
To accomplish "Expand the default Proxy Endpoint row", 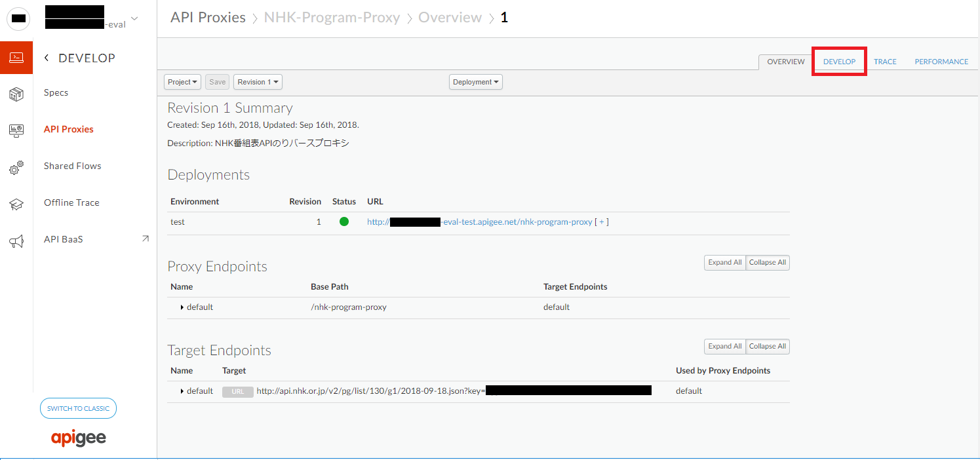I will point(182,306).
